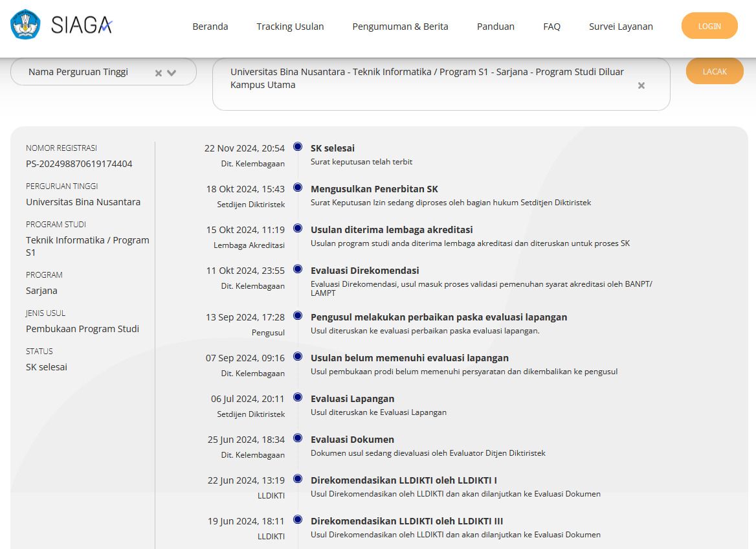Screen dimensions: 756x549
Task: Click timeline dot for Direkomendasikan LLDIKTI I
Action: tap(298, 478)
